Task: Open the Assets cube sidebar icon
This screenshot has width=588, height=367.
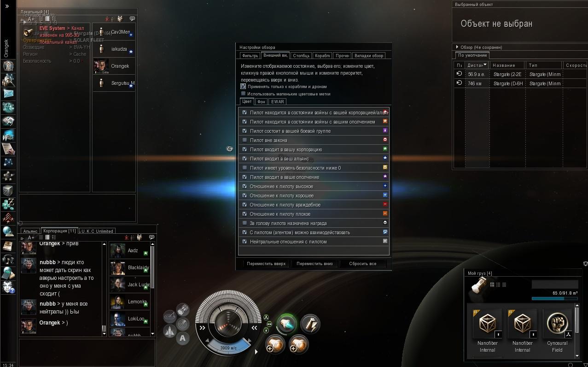Action: tap(8, 190)
